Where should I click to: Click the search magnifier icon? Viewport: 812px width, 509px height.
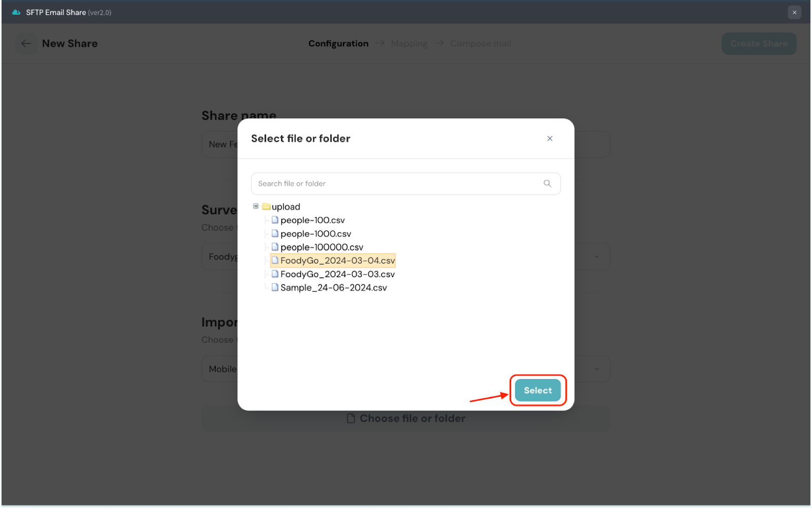[x=547, y=184]
